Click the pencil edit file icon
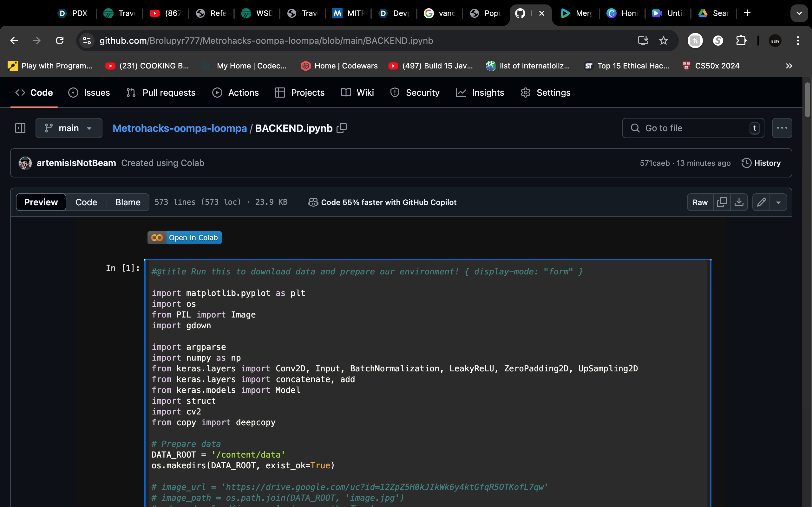Screen dimensions: 812x507 (761, 202)
